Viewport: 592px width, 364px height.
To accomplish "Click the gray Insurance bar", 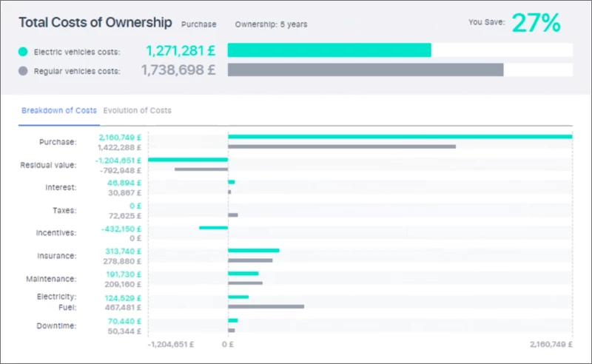I will click(250, 260).
